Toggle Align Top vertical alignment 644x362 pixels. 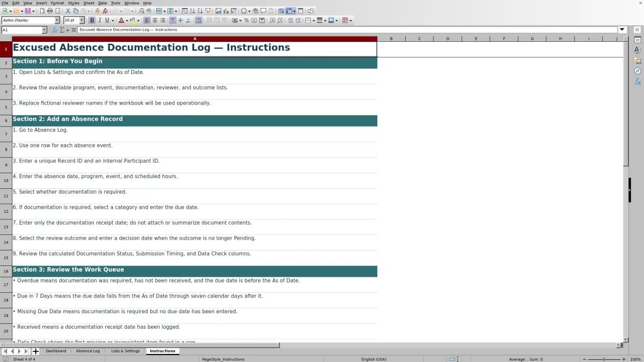pos(172,20)
